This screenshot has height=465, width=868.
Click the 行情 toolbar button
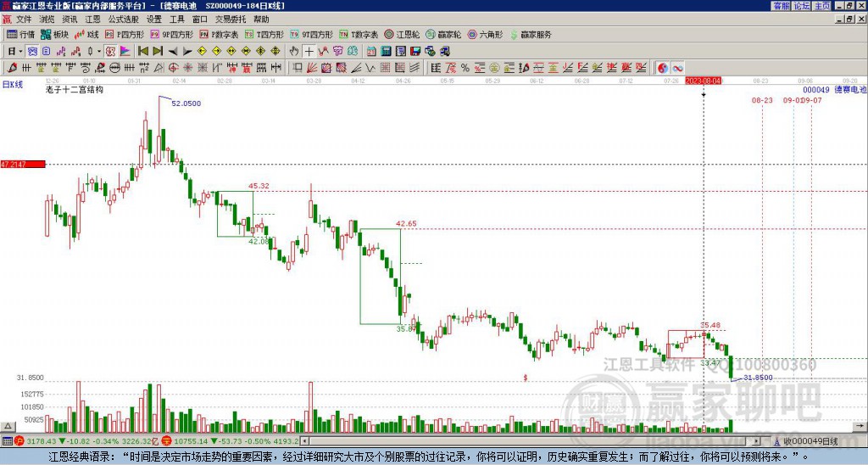pyautogui.click(x=21, y=34)
